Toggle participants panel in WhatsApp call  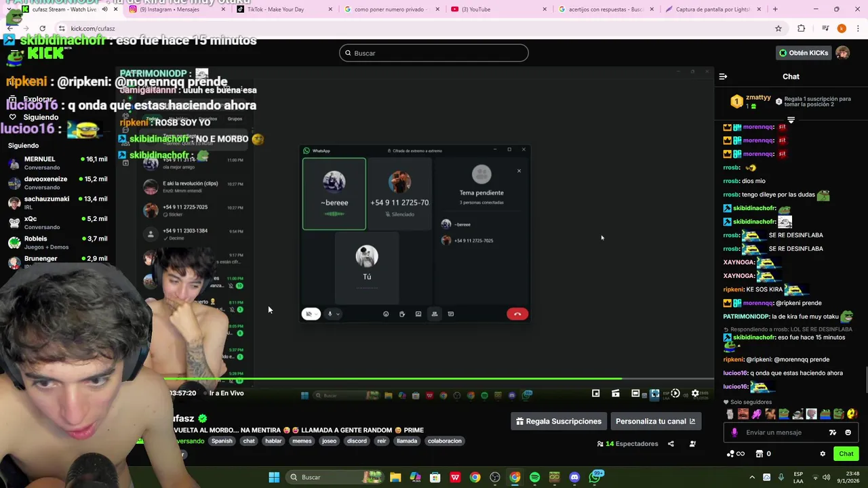click(x=435, y=314)
